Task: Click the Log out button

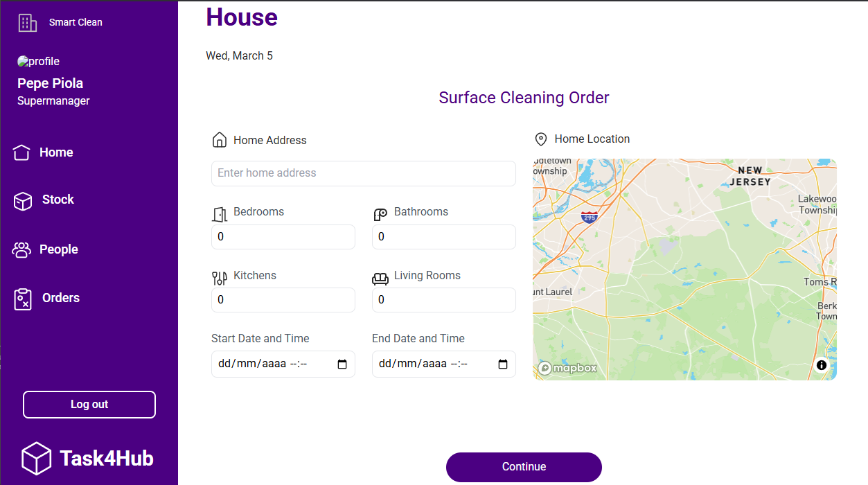Action: tap(89, 405)
